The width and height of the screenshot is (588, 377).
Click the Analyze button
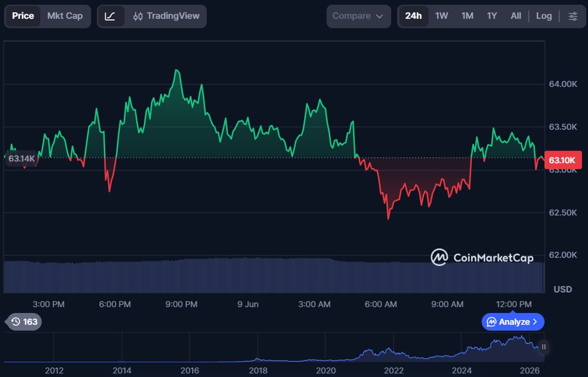(x=513, y=322)
